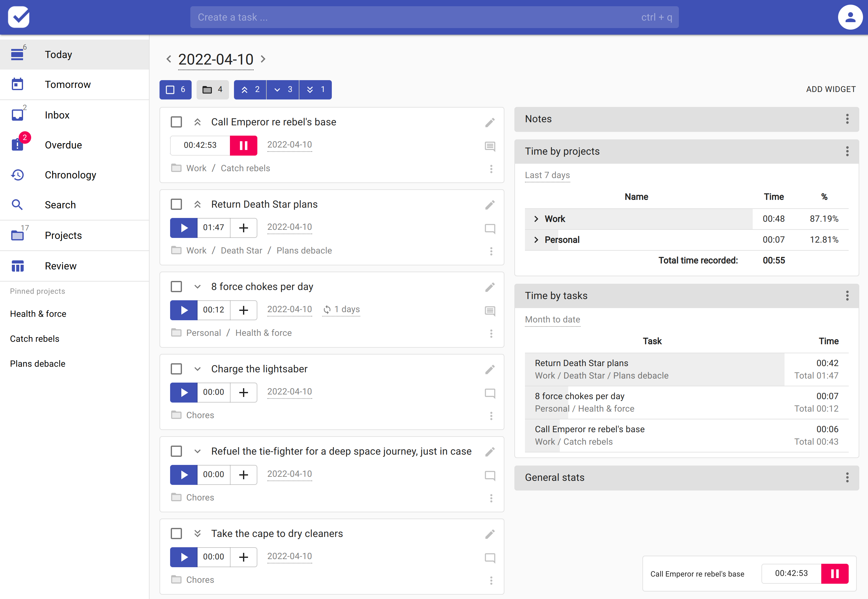Open the Projects page

click(74, 235)
